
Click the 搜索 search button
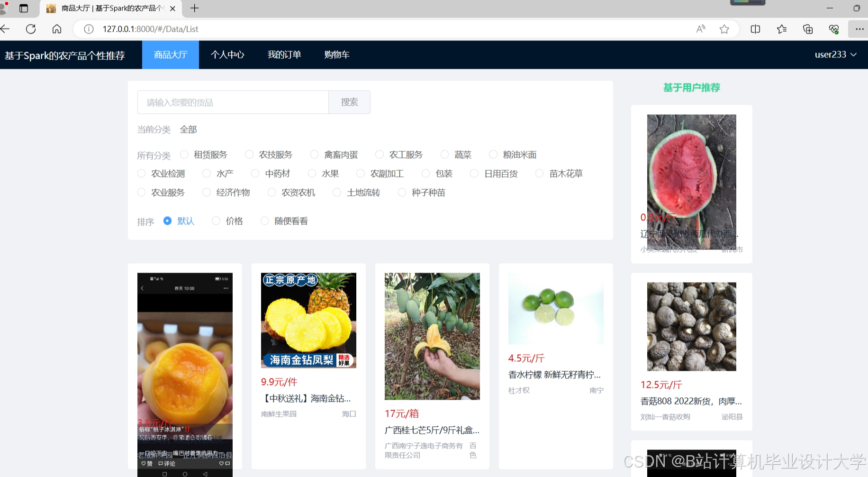pos(349,102)
